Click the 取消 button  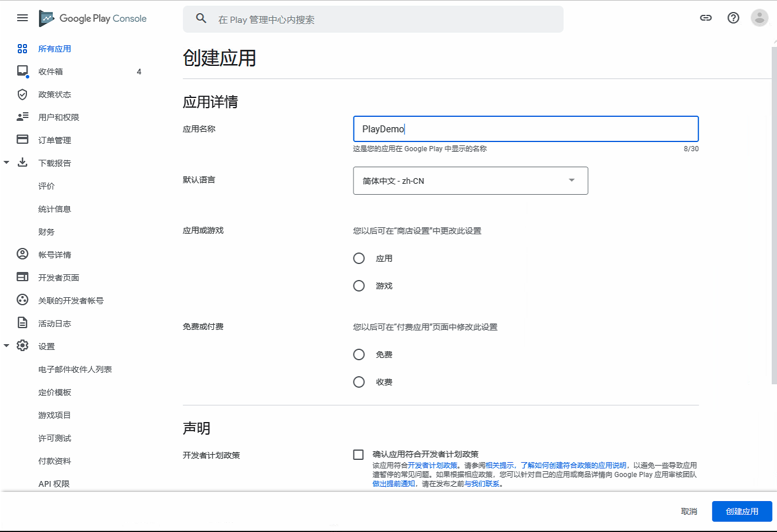pos(689,511)
